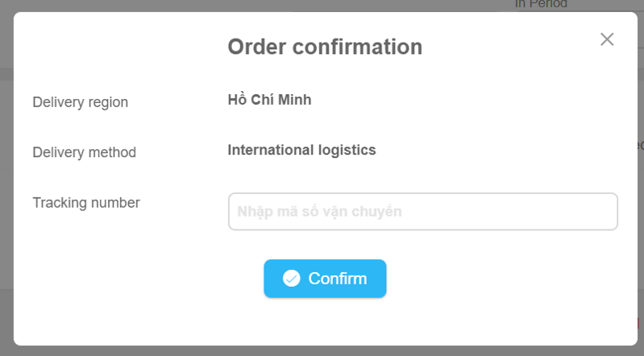Select the "International logistics" method text
The height and width of the screenshot is (356, 644).
[301, 150]
